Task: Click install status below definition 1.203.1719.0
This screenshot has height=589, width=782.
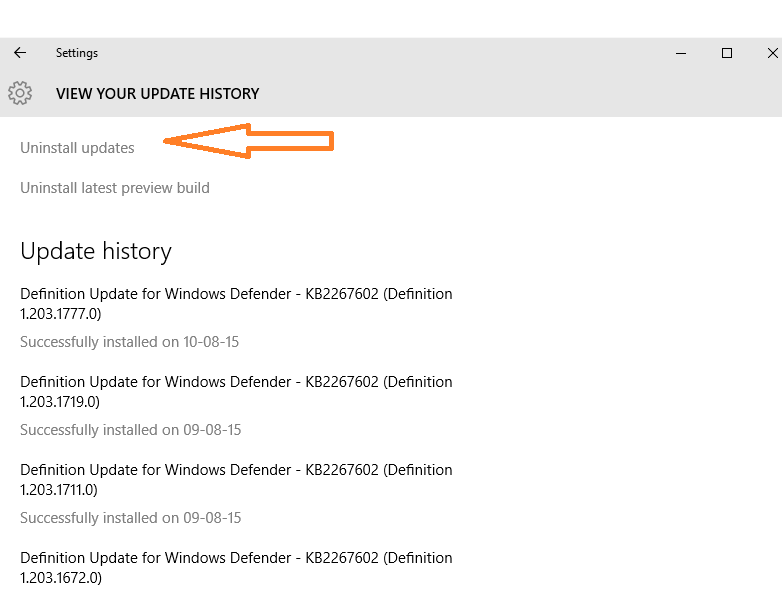Action: pos(131,429)
